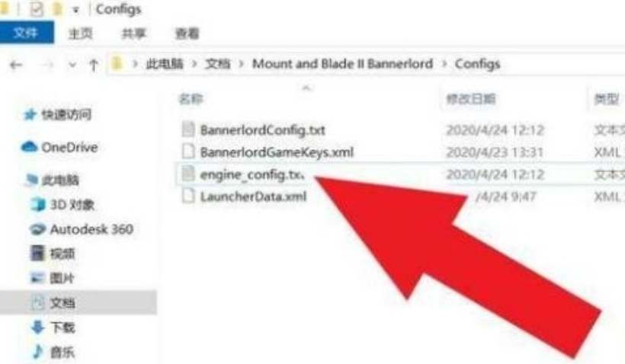Open the quick access toolbar dropdown arrow

[x=75, y=10]
